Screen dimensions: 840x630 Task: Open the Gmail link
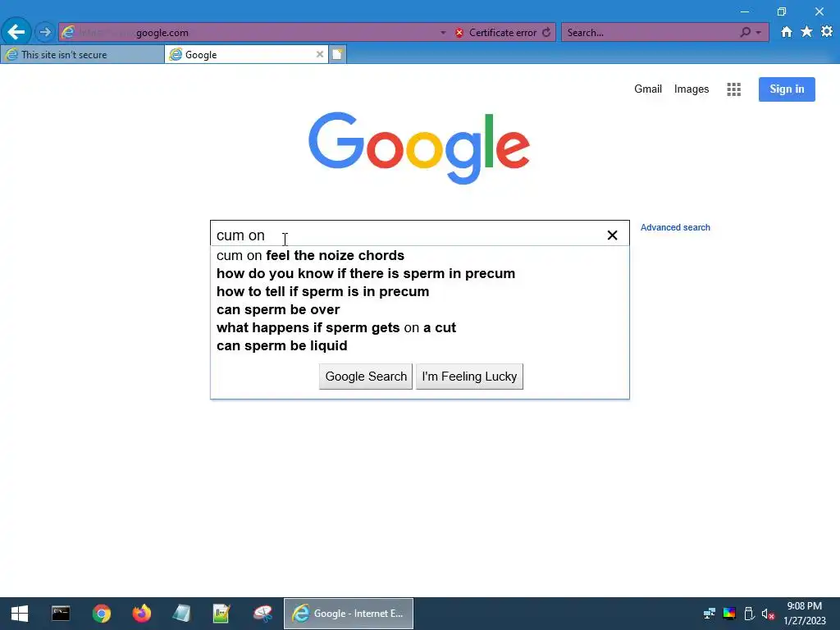pos(648,89)
